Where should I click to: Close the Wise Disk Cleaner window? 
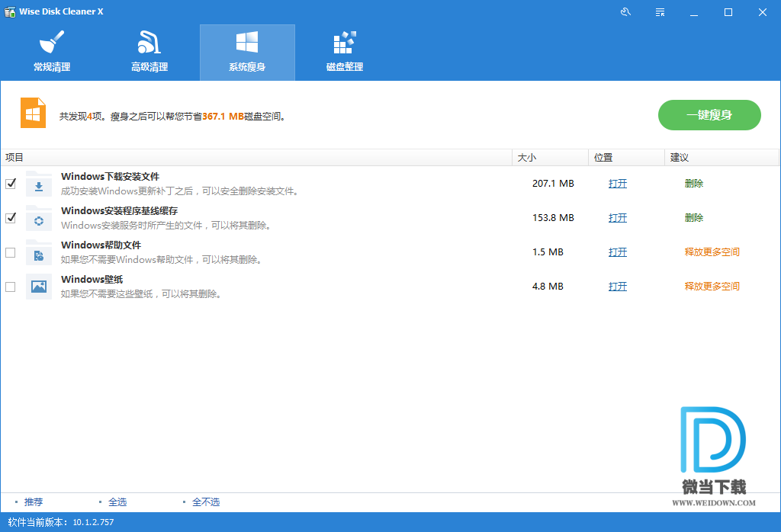pyautogui.click(x=763, y=12)
